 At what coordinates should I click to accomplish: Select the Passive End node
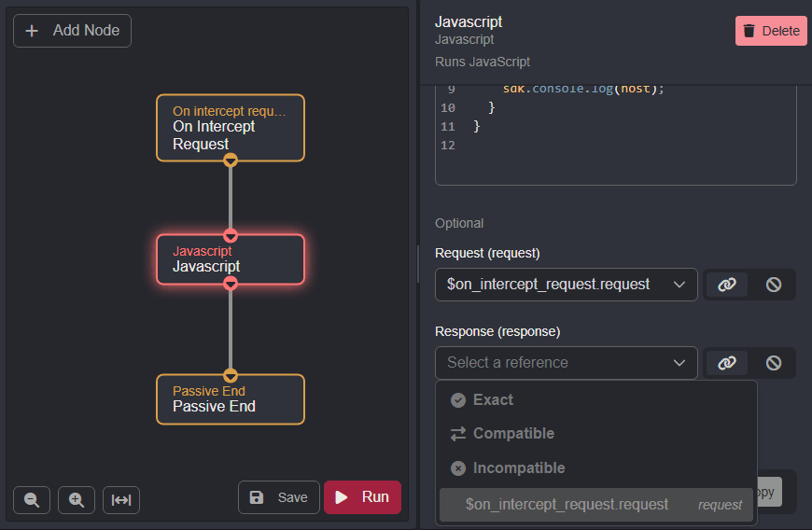[231, 399]
